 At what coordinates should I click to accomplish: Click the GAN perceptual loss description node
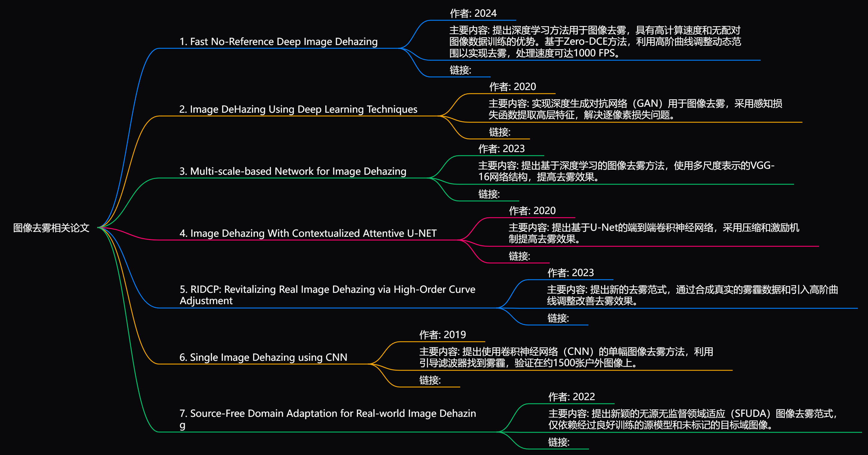pyautogui.click(x=635, y=109)
